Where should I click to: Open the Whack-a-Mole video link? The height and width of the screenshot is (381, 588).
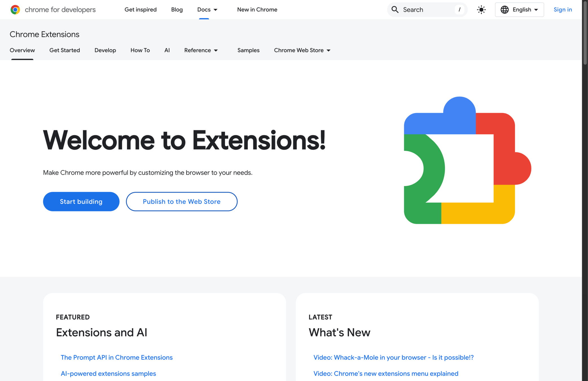coord(393,357)
